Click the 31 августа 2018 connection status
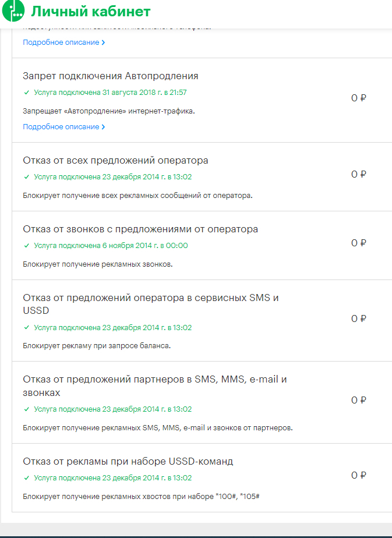 110,93
